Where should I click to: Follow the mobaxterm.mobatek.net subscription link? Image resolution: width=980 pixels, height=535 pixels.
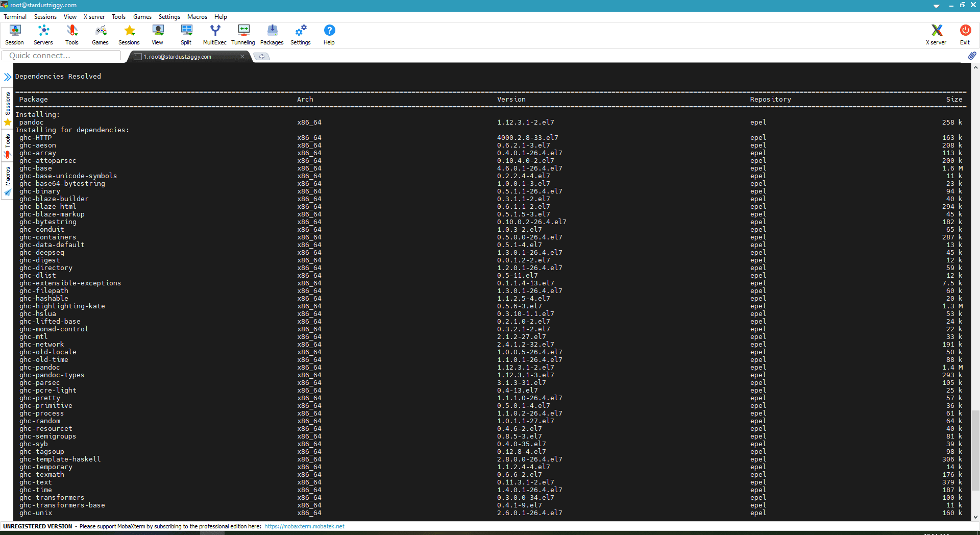304,526
